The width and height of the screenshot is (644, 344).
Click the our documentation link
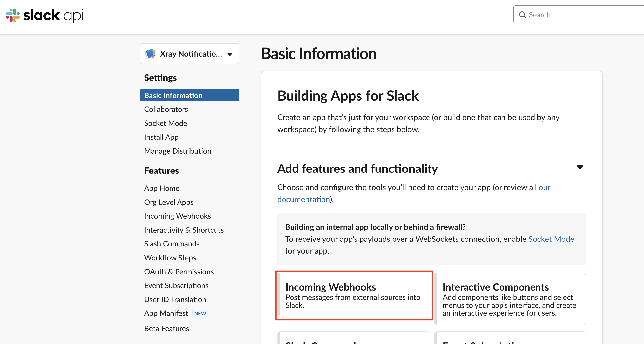point(414,193)
